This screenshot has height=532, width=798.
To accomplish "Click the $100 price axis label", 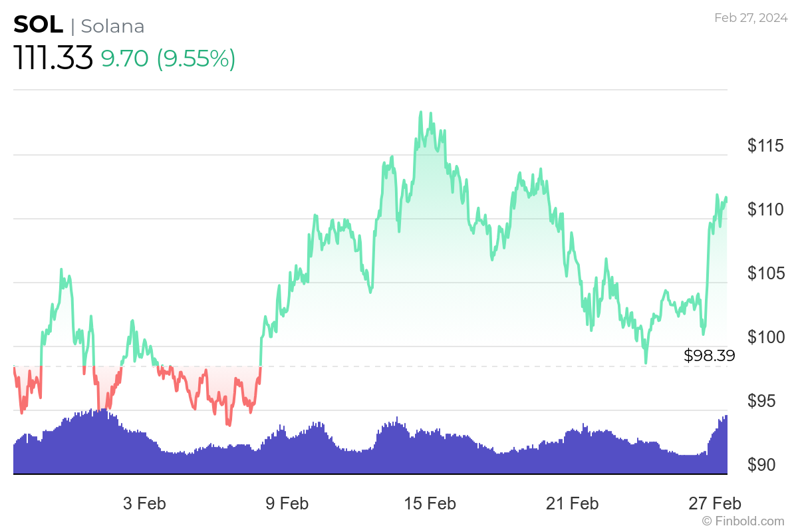I will click(x=765, y=336).
